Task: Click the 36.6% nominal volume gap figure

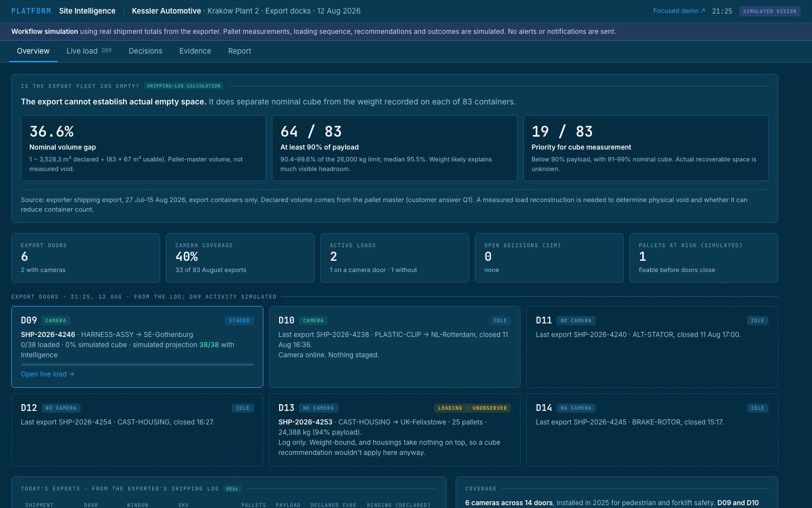Action: (51, 132)
